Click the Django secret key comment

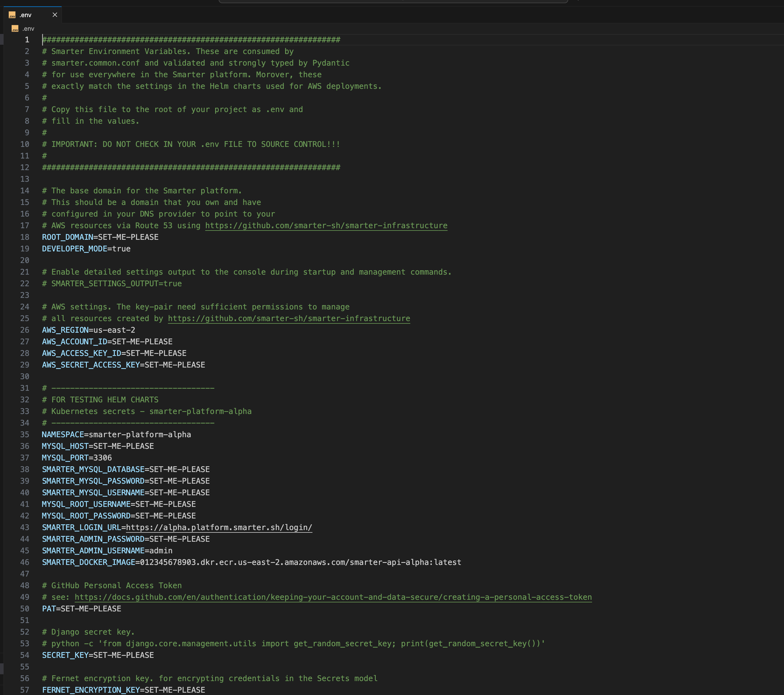[x=88, y=632]
